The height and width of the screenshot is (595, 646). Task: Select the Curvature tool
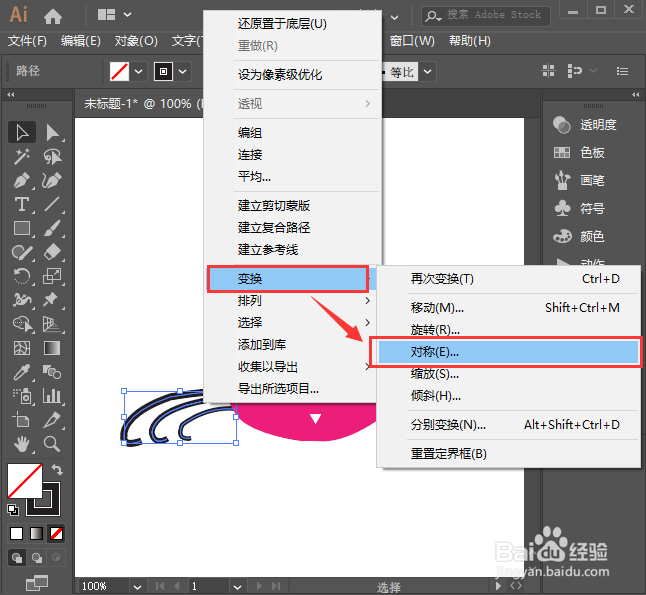click(x=52, y=180)
